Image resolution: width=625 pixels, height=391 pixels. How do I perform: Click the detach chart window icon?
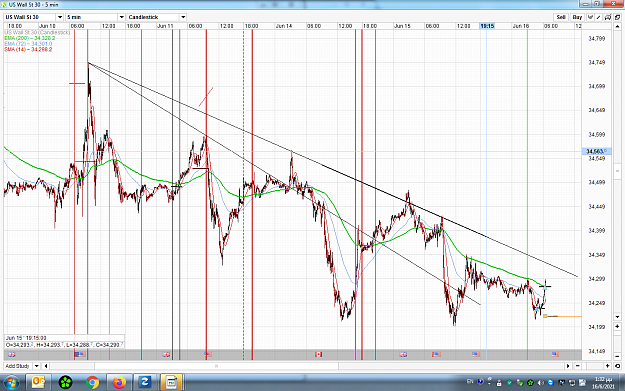(617, 17)
